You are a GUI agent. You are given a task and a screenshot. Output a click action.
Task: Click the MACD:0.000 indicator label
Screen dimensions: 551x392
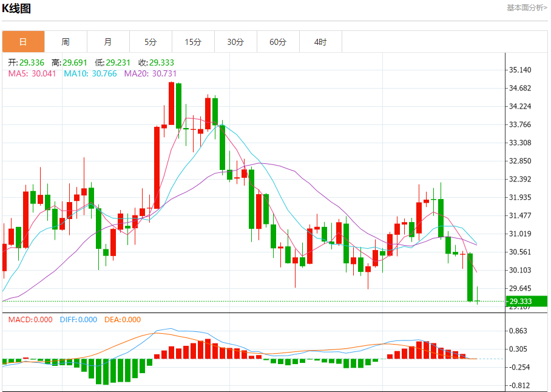tap(30, 320)
